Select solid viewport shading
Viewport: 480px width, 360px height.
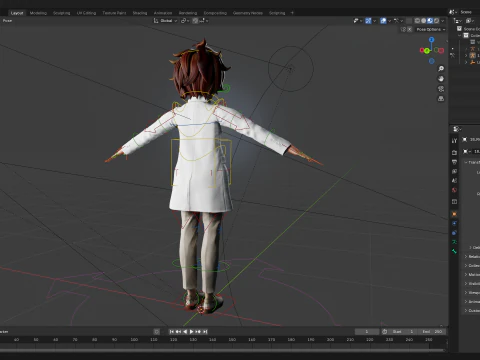pos(424,21)
